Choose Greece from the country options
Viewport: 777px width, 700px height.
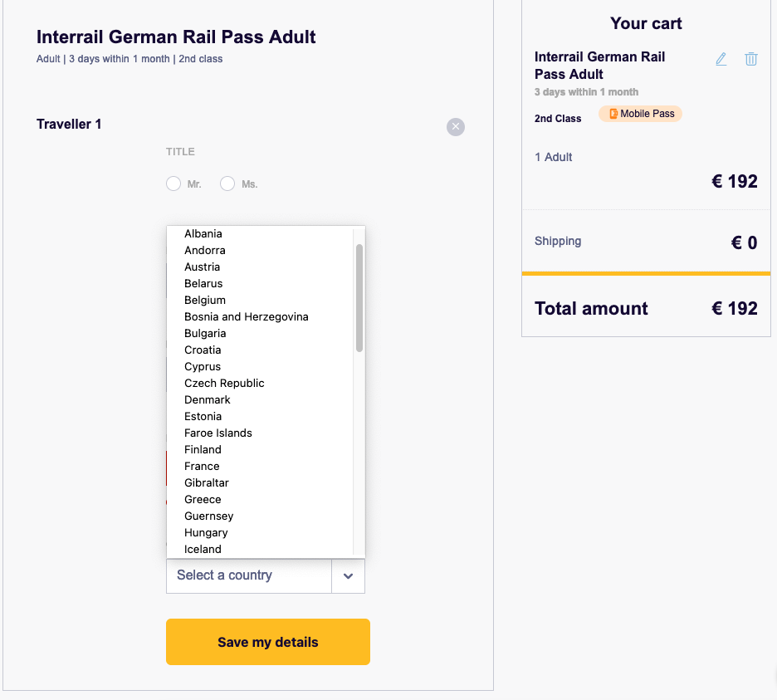(203, 499)
